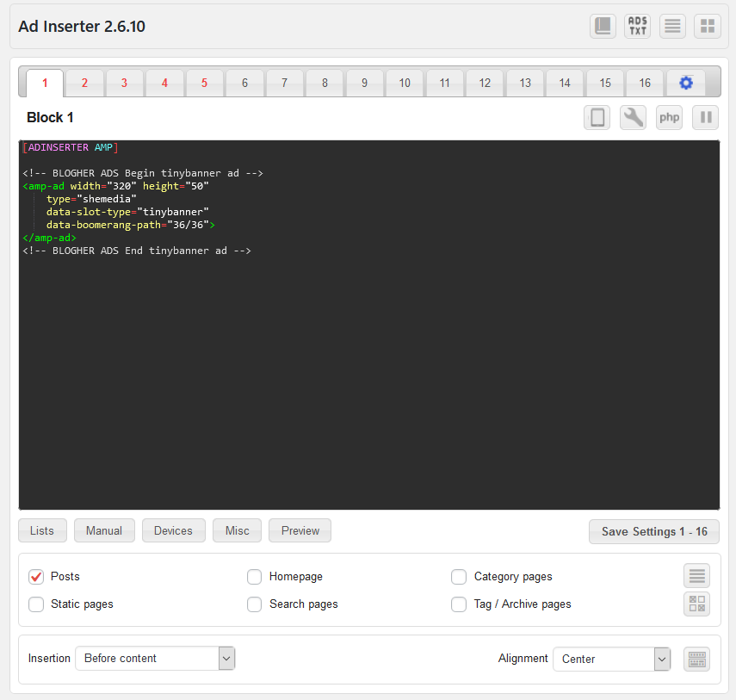Click the lines icon beside Category pages
This screenshot has height=700, width=736.
coord(697,576)
